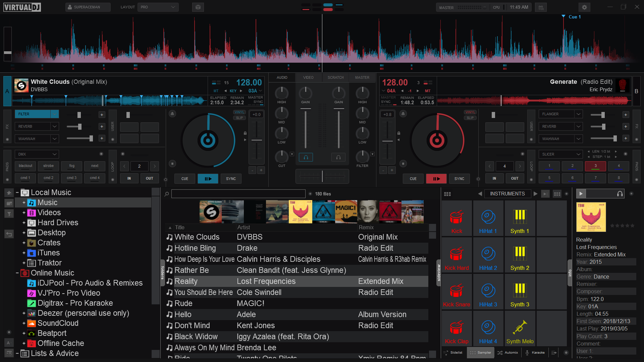Toggle master tempo MT on deck B
The height and width of the screenshot is (362, 644).
pos(428,91)
